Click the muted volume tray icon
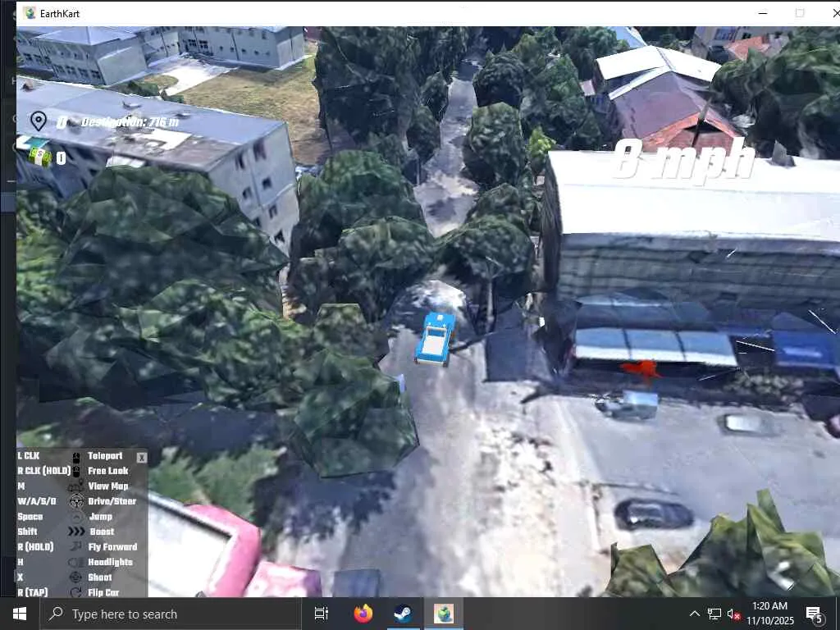This screenshot has height=630, width=840. tap(733, 614)
